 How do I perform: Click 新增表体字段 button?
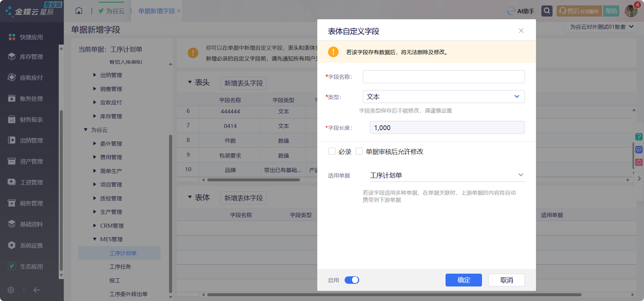(244, 198)
